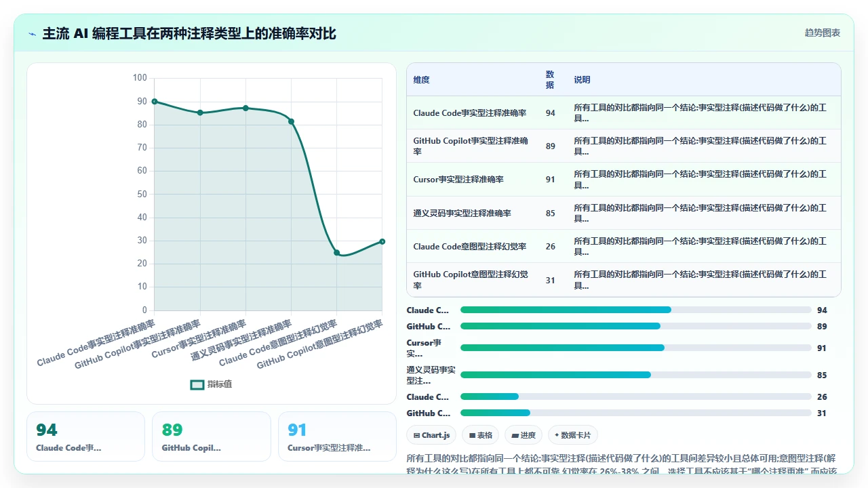Click the table value 26

[x=550, y=247]
